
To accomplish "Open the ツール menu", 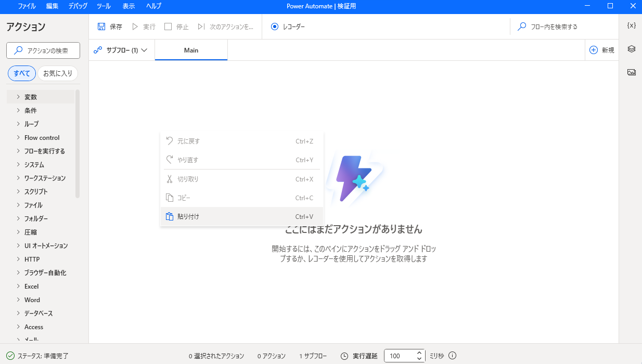I will click(x=104, y=6).
